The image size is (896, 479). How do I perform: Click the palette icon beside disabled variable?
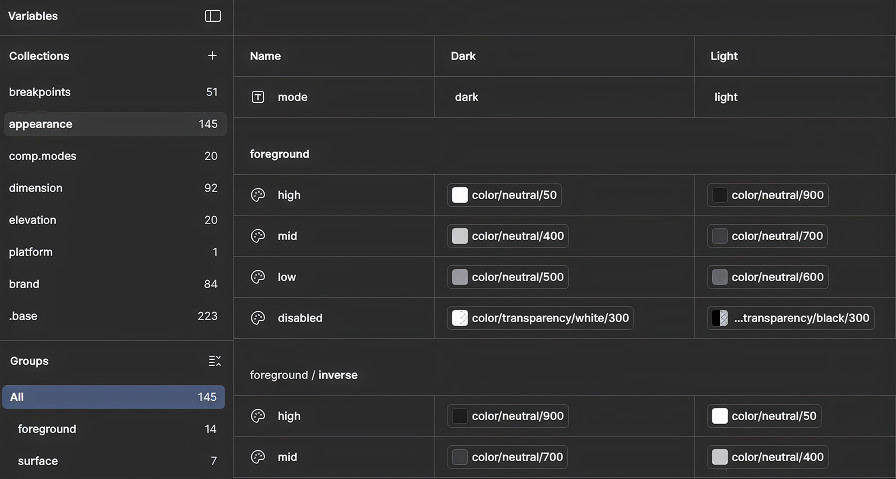pyautogui.click(x=258, y=318)
